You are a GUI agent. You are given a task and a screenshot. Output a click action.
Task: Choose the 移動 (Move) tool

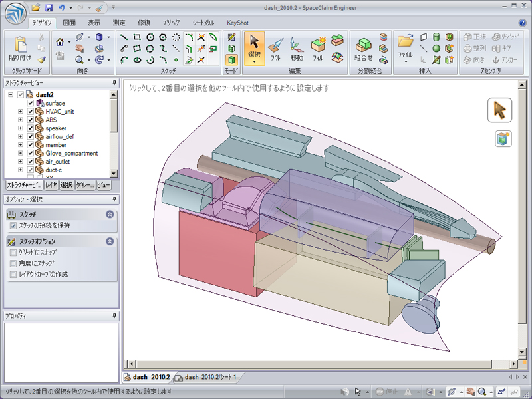point(297,48)
